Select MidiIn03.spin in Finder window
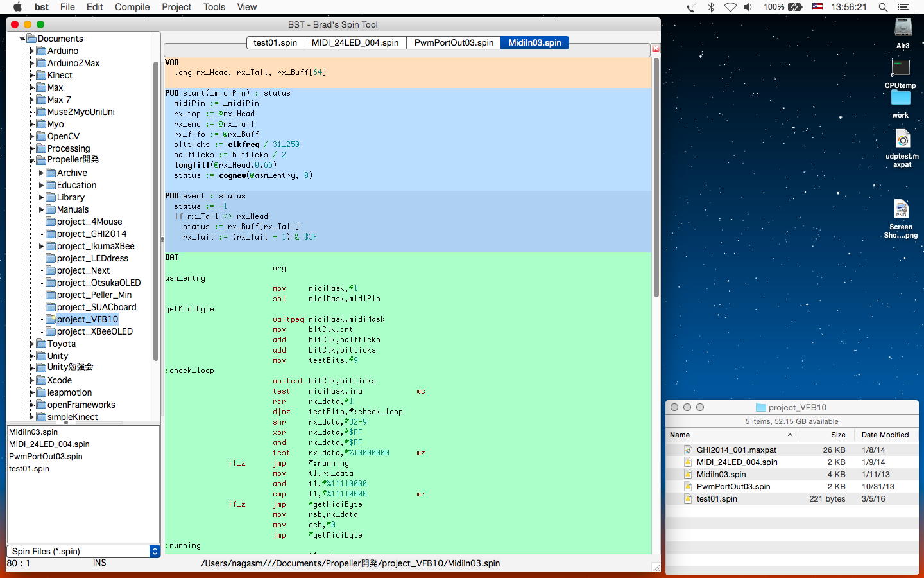 click(721, 475)
